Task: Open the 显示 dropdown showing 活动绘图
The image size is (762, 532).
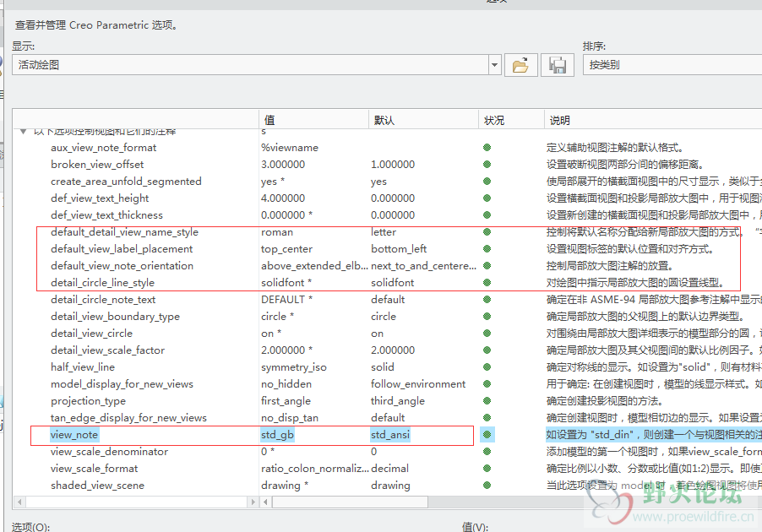Action: pos(494,65)
